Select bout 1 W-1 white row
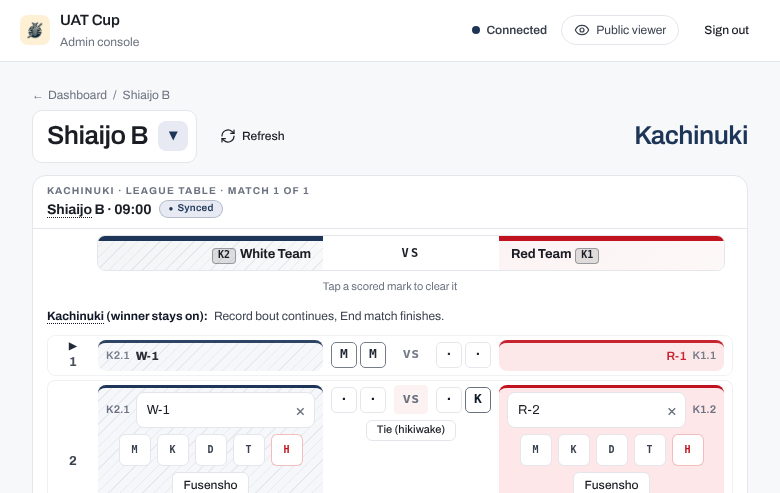 tap(210, 356)
